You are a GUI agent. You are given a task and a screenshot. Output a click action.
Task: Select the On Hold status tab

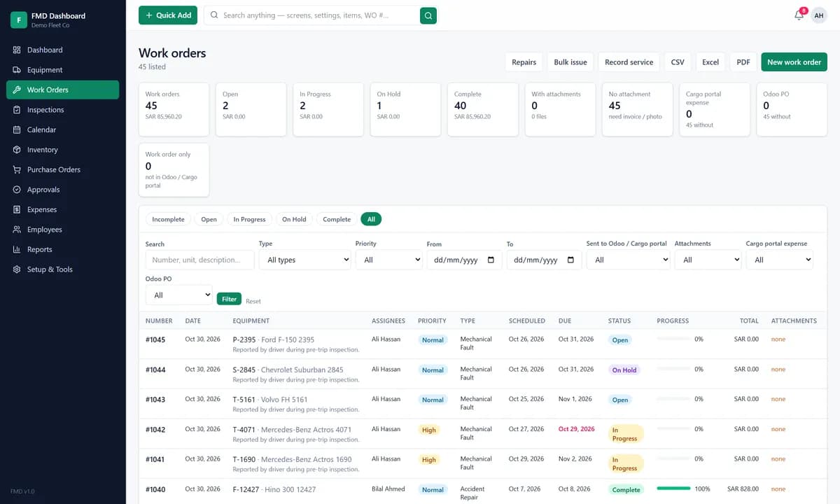294,219
